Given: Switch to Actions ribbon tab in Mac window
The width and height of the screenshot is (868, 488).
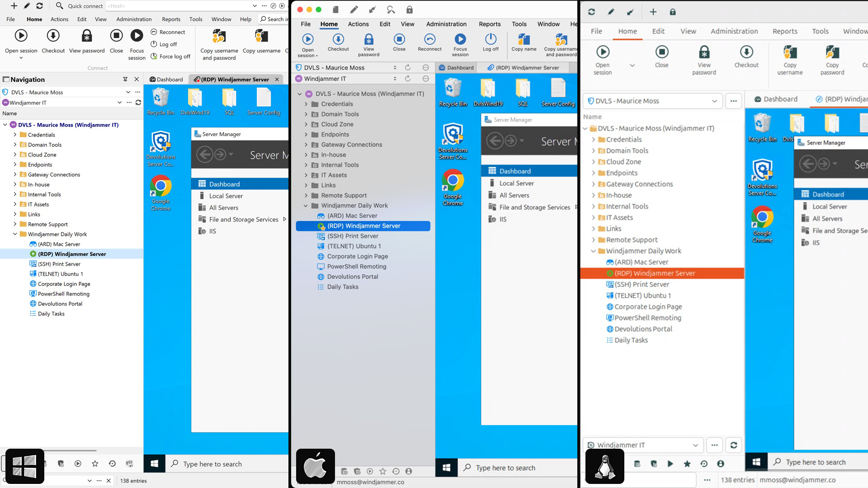Looking at the screenshot, I should [358, 24].
